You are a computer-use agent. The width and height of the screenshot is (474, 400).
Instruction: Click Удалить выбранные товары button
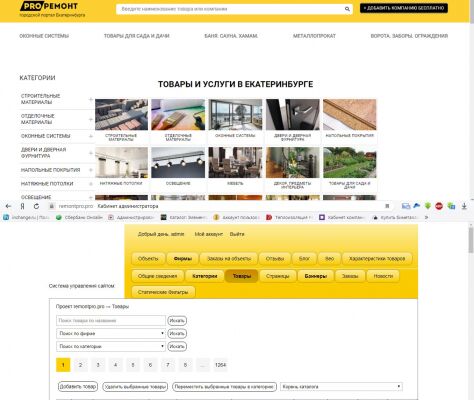tap(135, 387)
